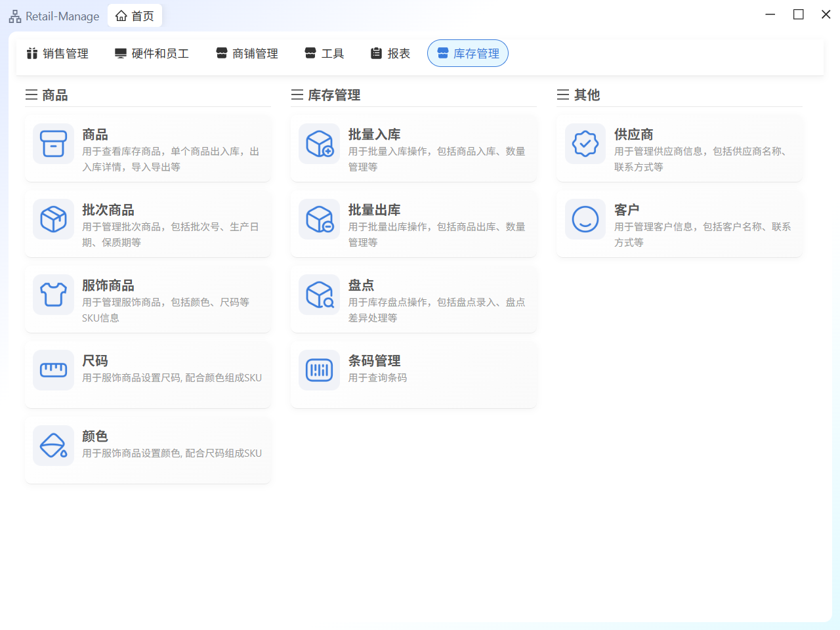Open the 硬件和员工 tab
Image resolution: width=840 pixels, height=630 pixels.
click(152, 54)
